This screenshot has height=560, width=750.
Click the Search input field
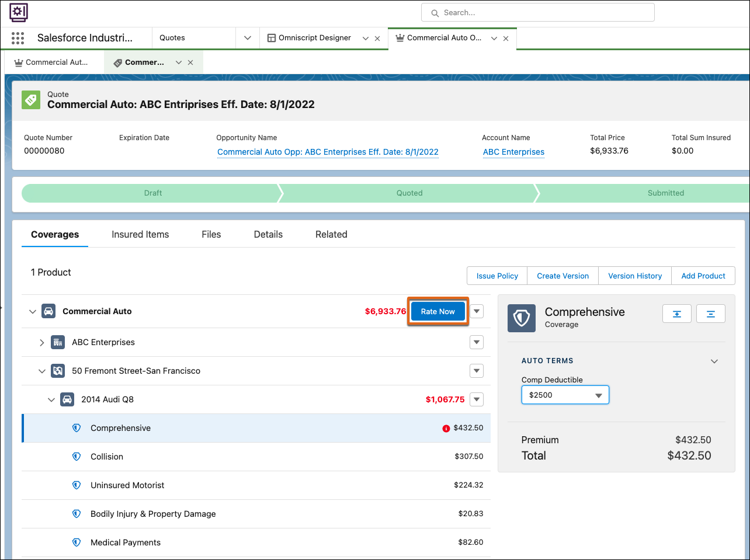pos(538,13)
